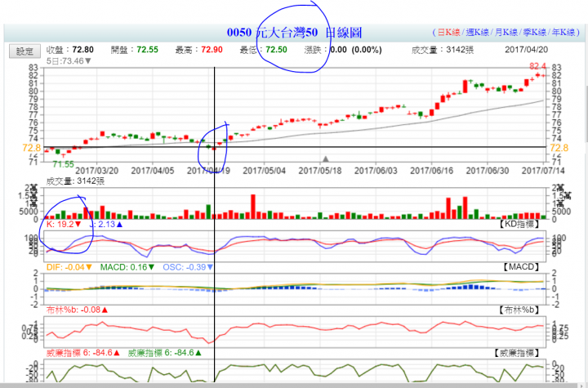This screenshot has width=588, height=388.
Task: Switch to 日K線 daily chart
Action: tap(448, 33)
